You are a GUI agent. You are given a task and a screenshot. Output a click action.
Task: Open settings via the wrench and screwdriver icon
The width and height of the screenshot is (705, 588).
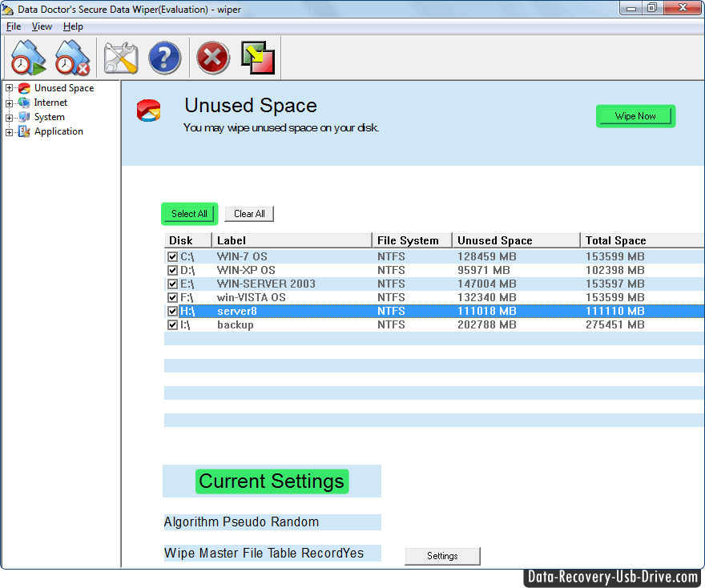(x=121, y=58)
